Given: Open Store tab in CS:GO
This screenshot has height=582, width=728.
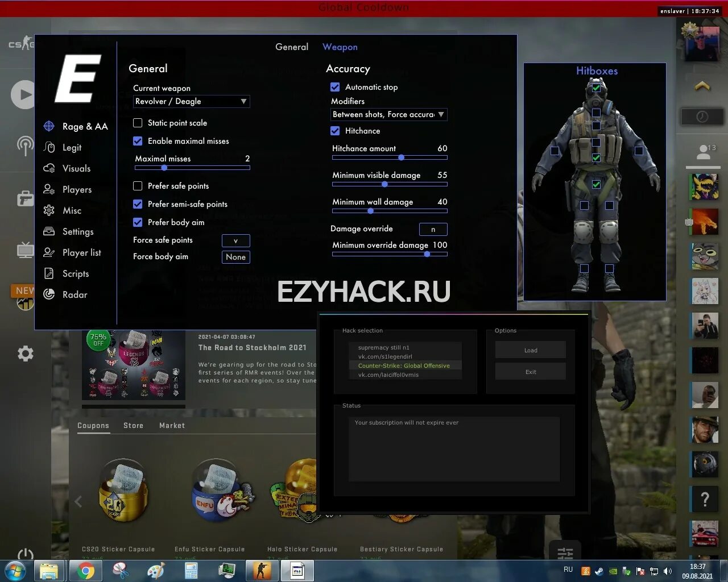Looking at the screenshot, I should [x=134, y=426].
